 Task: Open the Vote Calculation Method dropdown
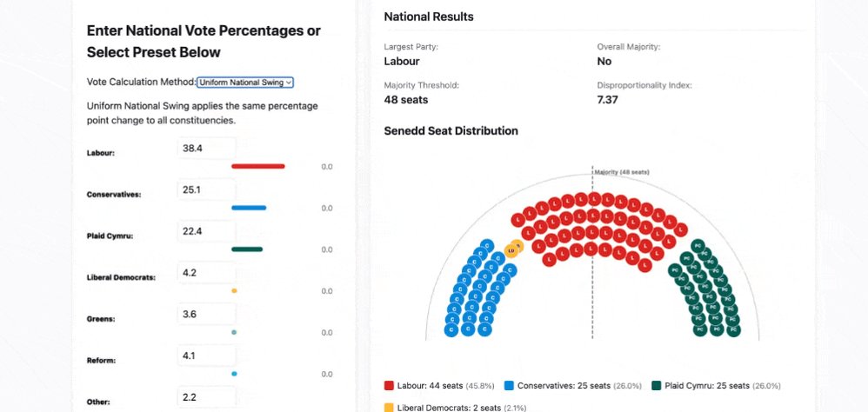(x=245, y=83)
